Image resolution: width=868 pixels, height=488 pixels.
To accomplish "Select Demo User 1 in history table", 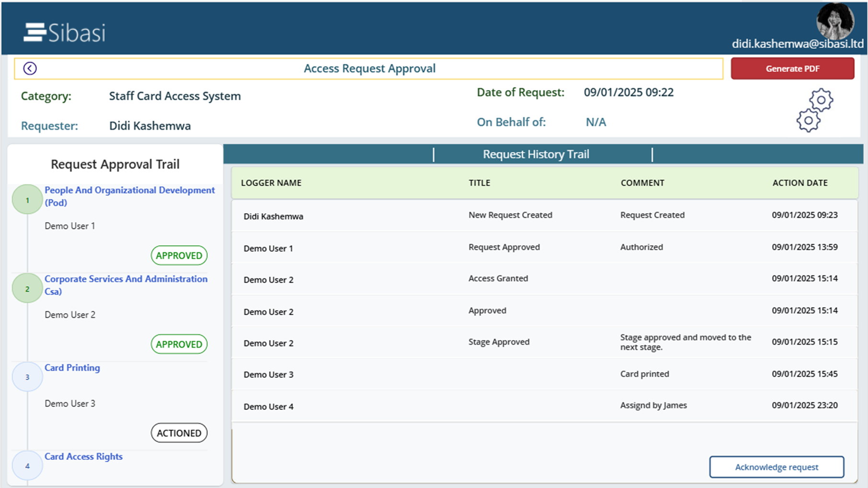I will [268, 249].
